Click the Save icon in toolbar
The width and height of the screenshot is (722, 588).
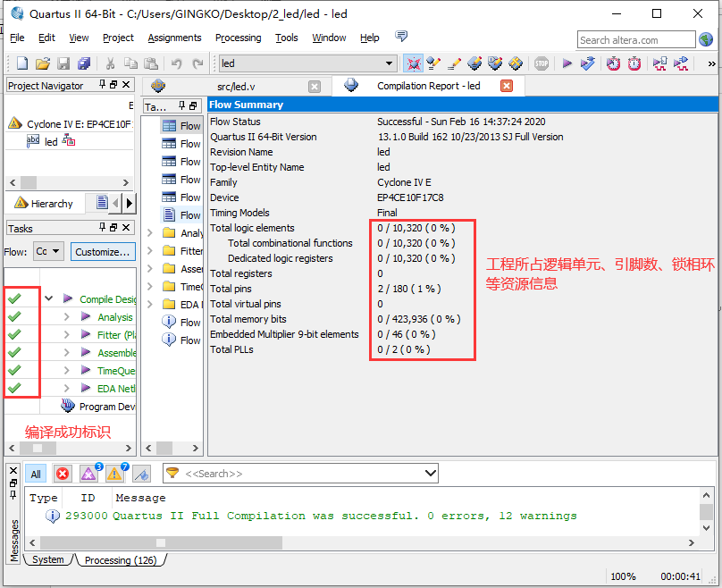[63, 63]
